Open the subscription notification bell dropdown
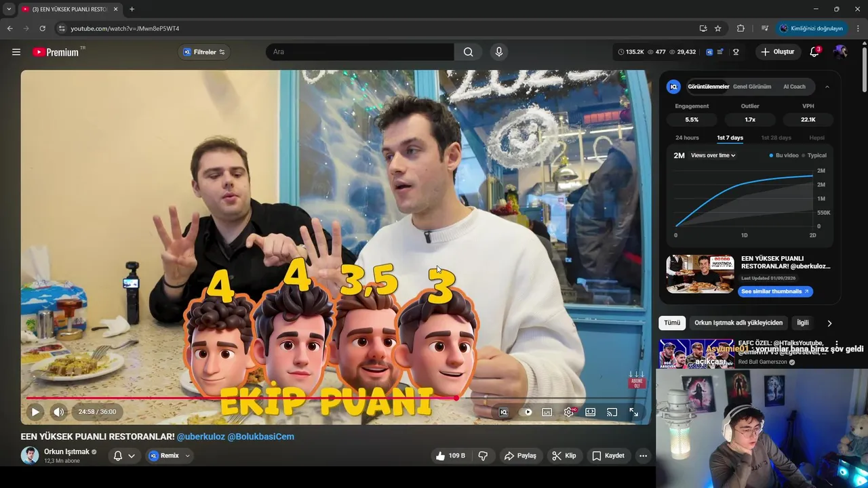868x488 pixels. tap(124, 455)
